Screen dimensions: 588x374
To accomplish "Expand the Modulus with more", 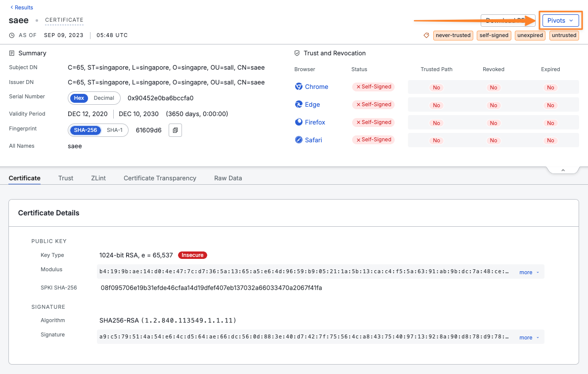I will pos(529,272).
